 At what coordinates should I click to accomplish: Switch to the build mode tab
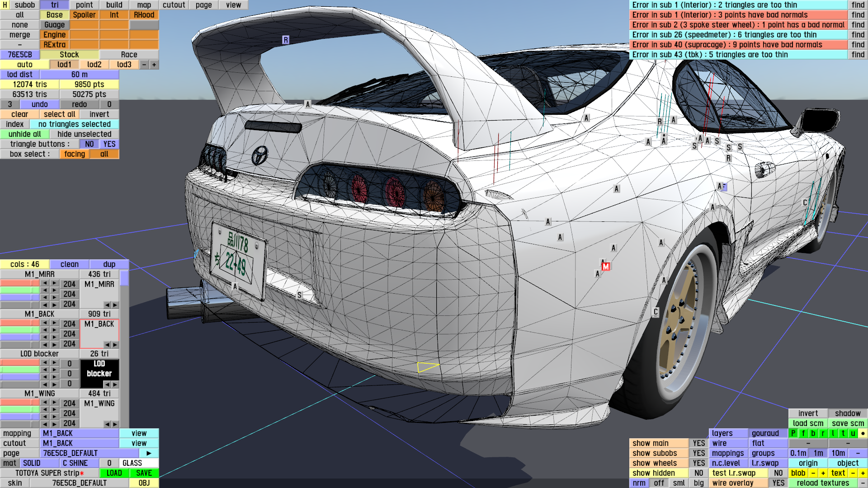pyautogui.click(x=114, y=5)
